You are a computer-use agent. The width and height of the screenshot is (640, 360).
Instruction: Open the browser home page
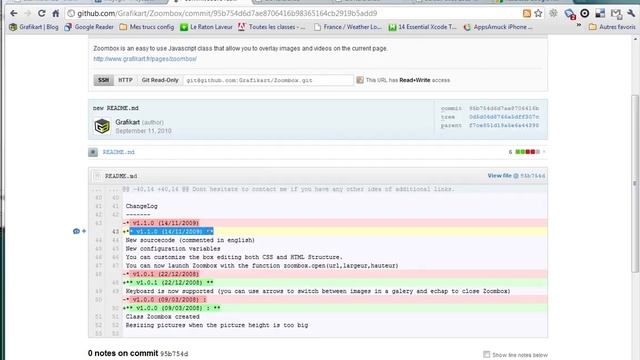coord(56,13)
